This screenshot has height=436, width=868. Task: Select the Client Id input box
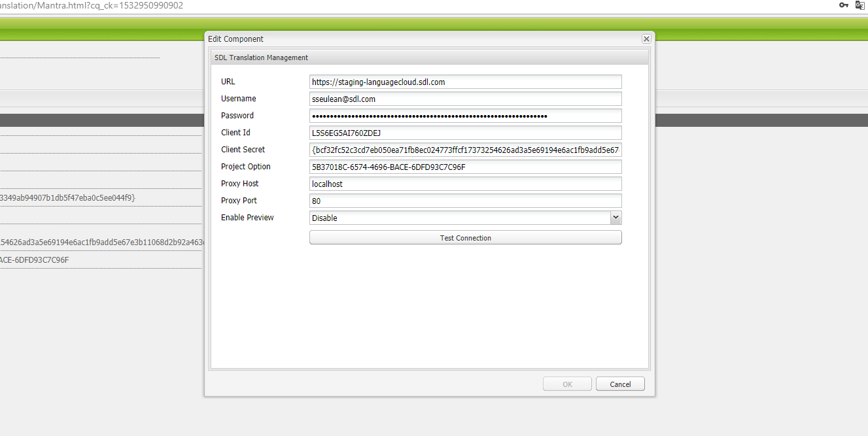point(465,133)
